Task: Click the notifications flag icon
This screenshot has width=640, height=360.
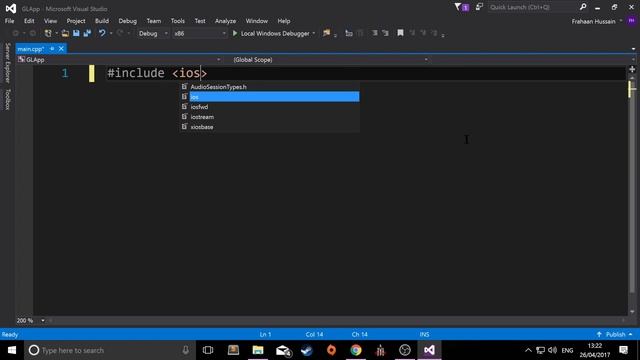Action: 461,7
